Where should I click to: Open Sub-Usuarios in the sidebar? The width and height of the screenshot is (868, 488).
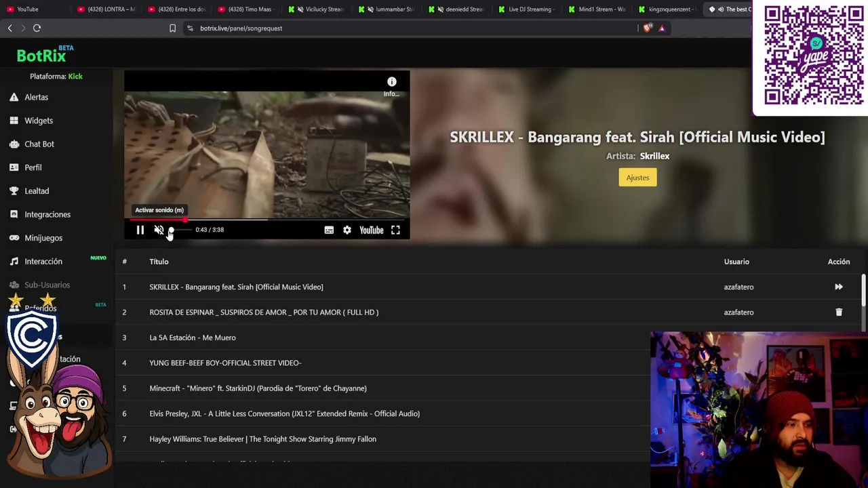[47, 285]
